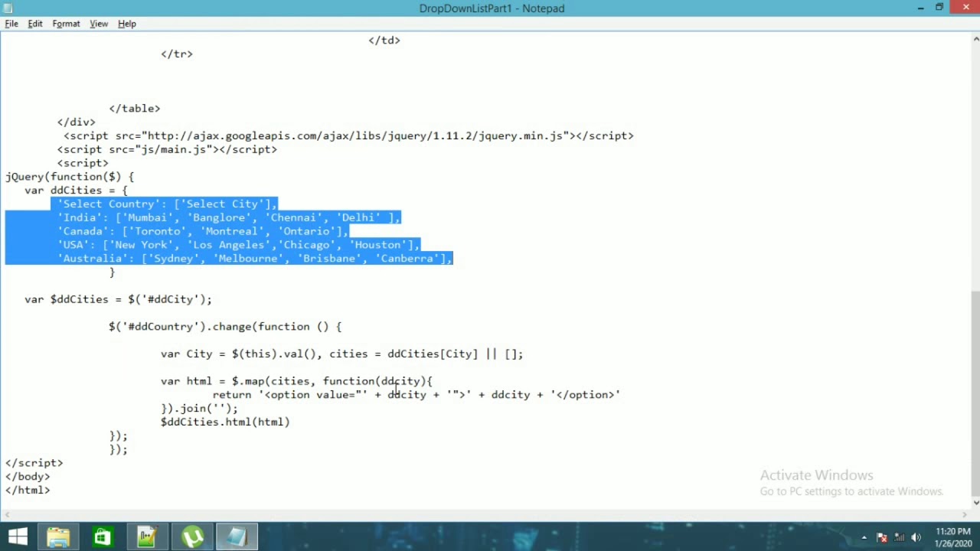The height and width of the screenshot is (551, 980).
Task: Click the var $ddCities = $('#ddCity') line
Action: coord(118,299)
